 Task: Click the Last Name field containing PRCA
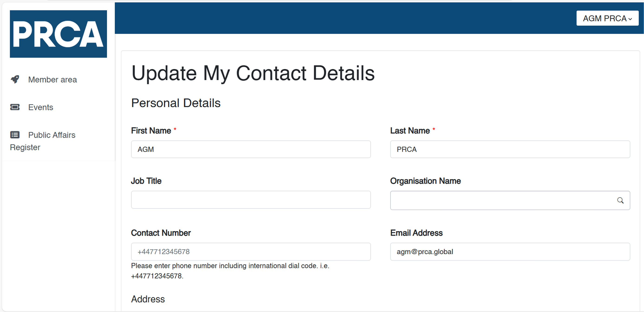click(x=510, y=149)
